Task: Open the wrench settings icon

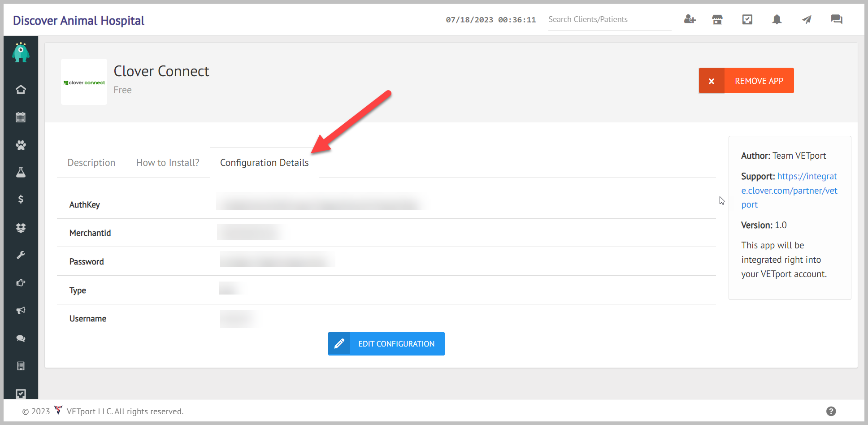Action: coord(21,255)
